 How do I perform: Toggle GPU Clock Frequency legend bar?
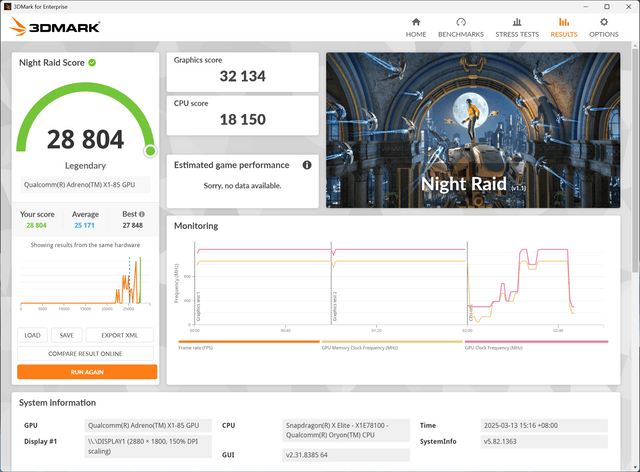point(536,342)
